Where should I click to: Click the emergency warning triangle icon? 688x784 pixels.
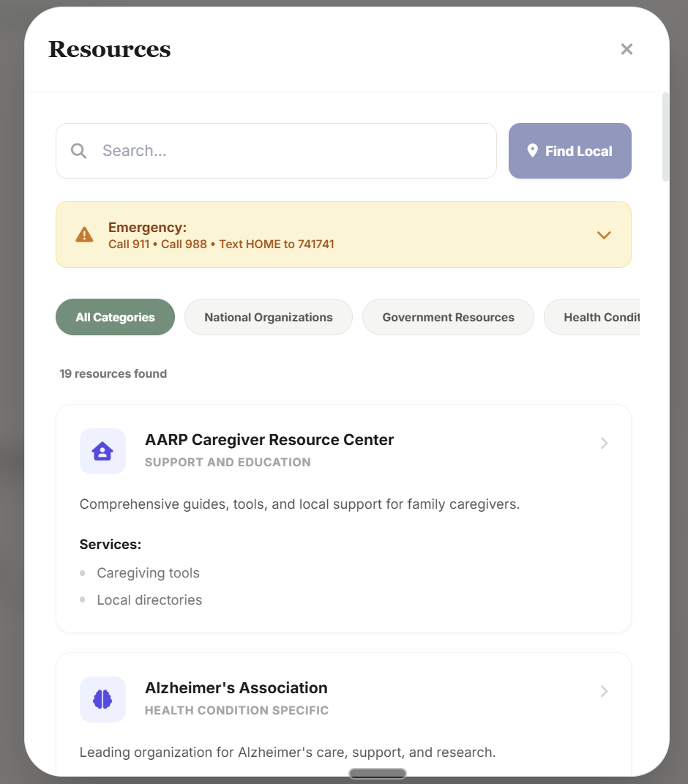84,234
